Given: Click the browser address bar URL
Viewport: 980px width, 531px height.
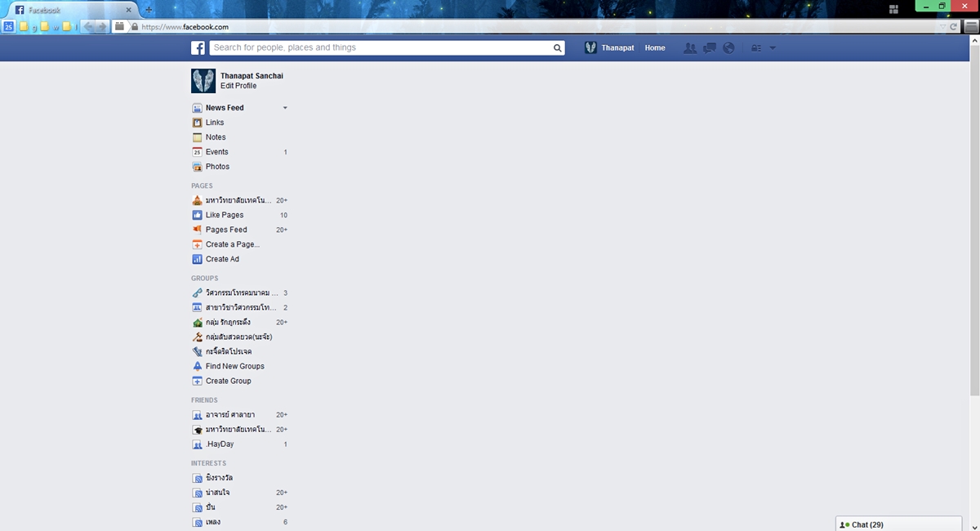Looking at the screenshot, I should pyautogui.click(x=185, y=27).
